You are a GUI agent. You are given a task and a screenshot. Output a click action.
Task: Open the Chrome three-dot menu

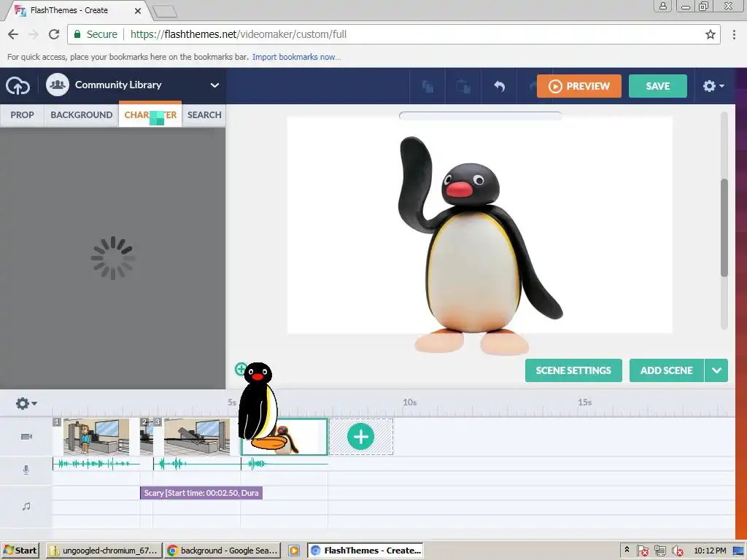[734, 34]
